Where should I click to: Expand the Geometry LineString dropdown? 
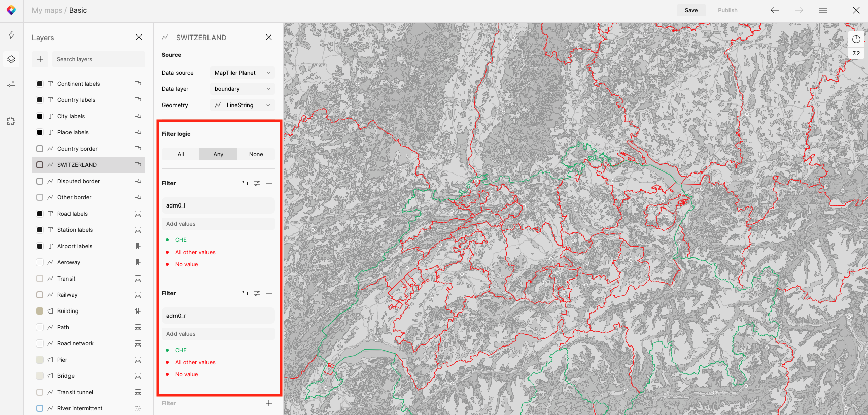point(242,105)
